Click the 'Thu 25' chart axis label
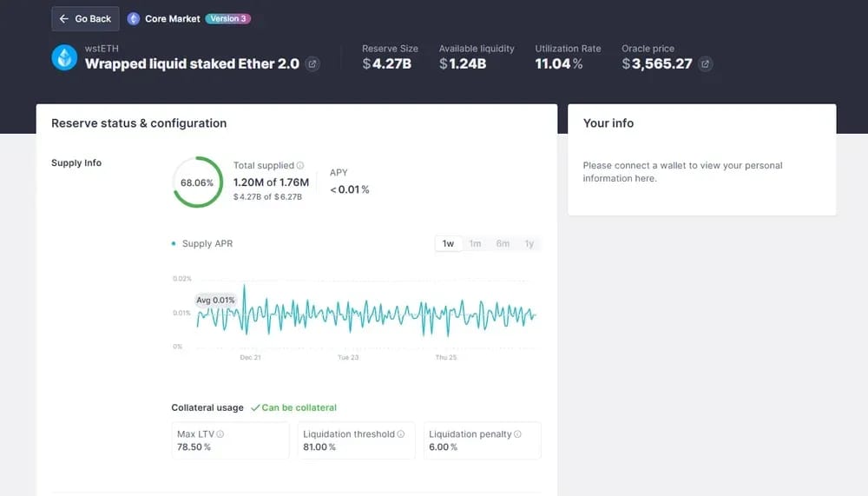The image size is (868, 496). (446, 358)
